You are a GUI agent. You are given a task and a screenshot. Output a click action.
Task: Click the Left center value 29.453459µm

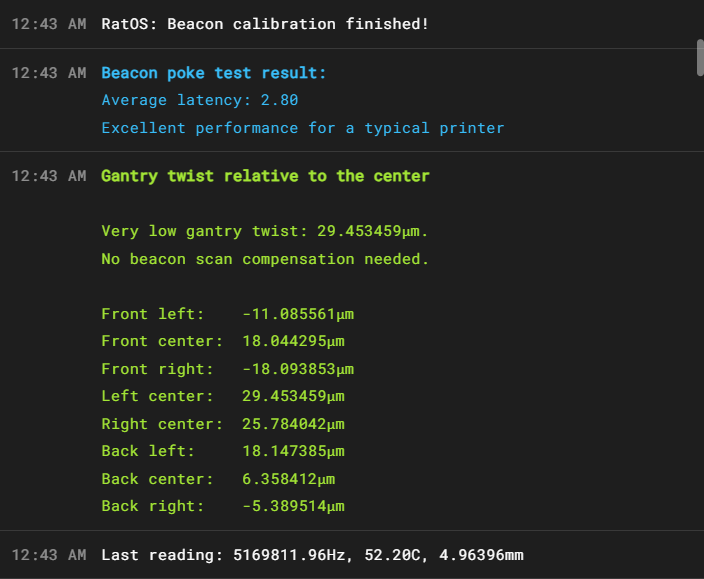[x=294, y=396]
